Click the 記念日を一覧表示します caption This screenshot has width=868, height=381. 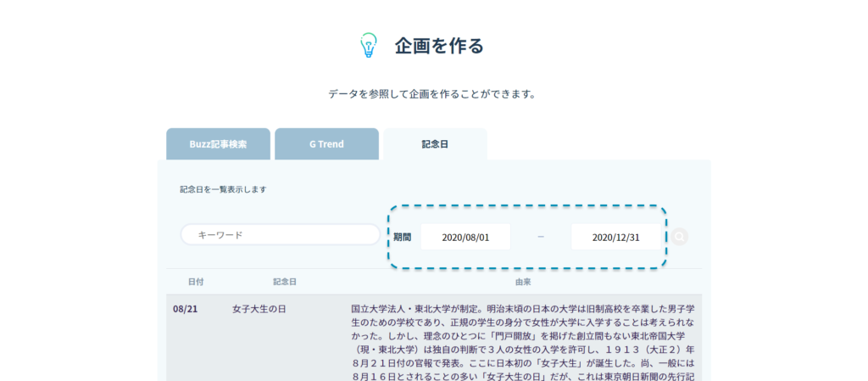point(223,189)
